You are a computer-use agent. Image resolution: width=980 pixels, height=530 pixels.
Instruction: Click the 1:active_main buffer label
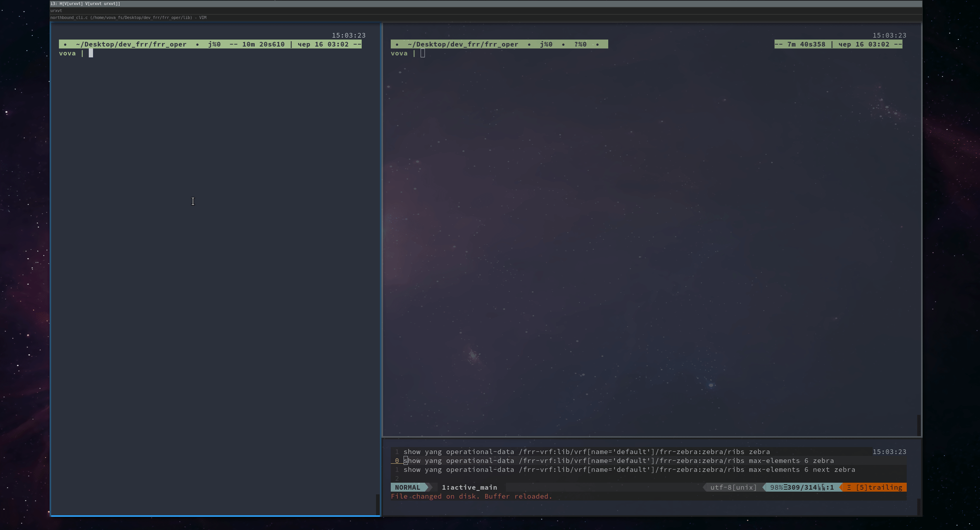click(469, 487)
